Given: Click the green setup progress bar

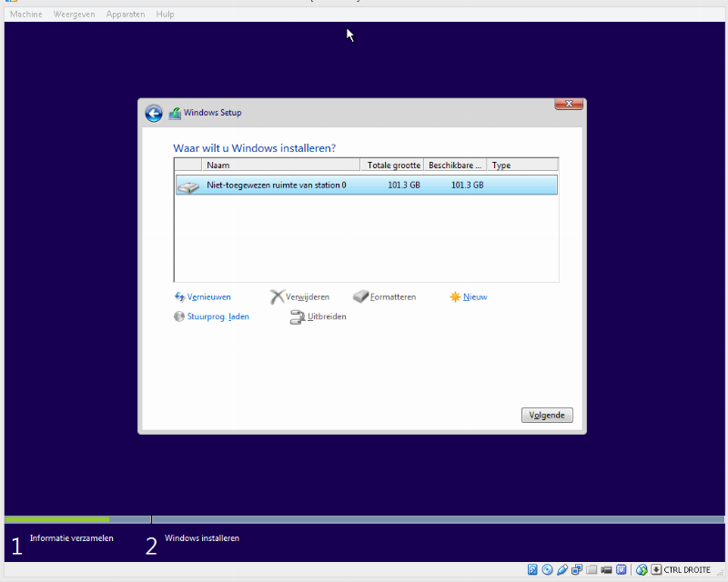Looking at the screenshot, I should (x=57, y=520).
